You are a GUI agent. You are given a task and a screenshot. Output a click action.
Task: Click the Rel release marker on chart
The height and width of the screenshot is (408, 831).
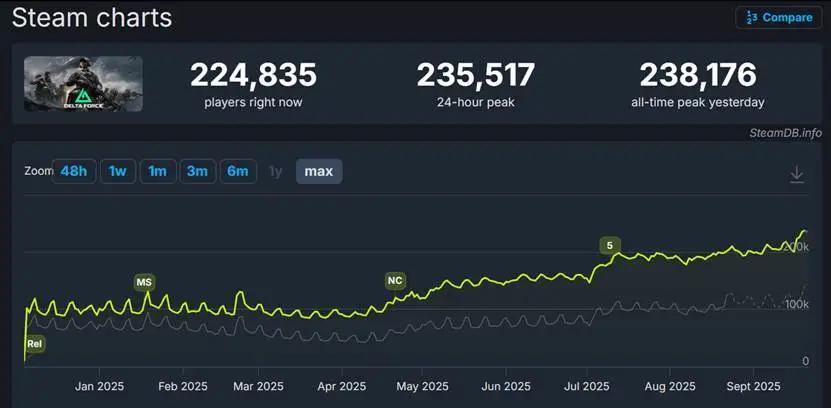(35, 343)
